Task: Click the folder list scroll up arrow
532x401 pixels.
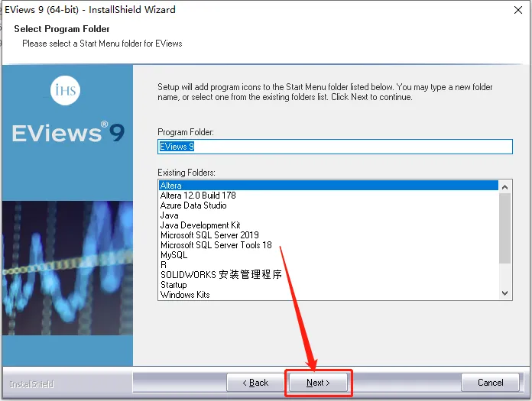Action: point(504,187)
